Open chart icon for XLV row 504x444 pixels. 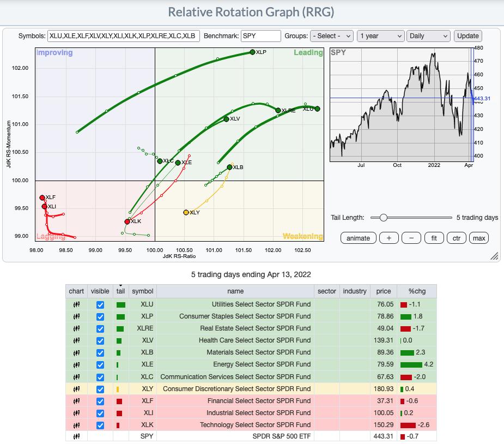(x=76, y=340)
